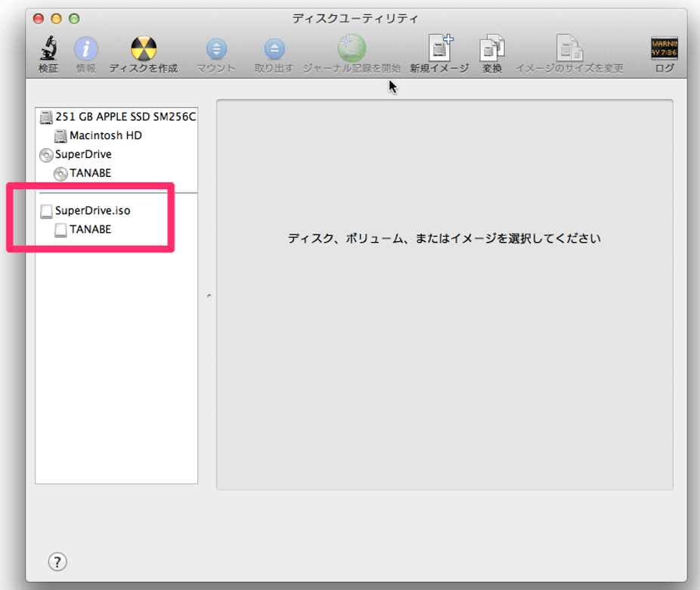Select the SuperDrive.iso disk image
The width and height of the screenshot is (700, 590).
click(x=116, y=211)
